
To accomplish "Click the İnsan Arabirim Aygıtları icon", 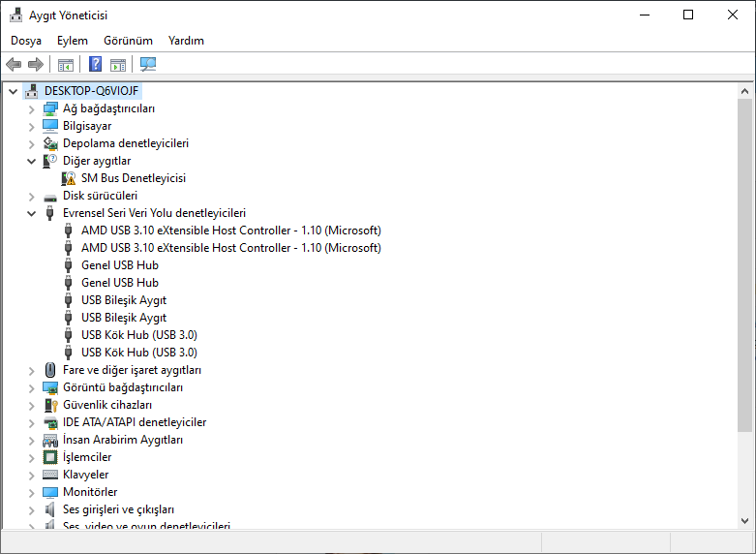I will [x=50, y=440].
